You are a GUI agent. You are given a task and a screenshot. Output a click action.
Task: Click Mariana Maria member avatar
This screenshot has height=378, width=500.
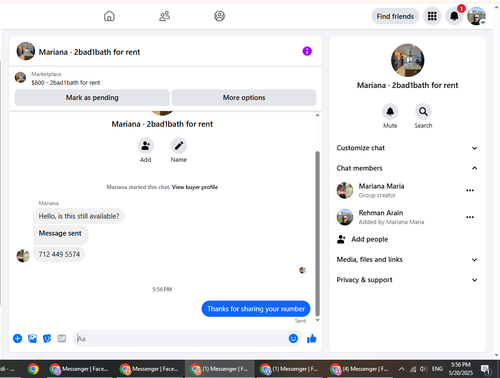(x=345, y=190)
